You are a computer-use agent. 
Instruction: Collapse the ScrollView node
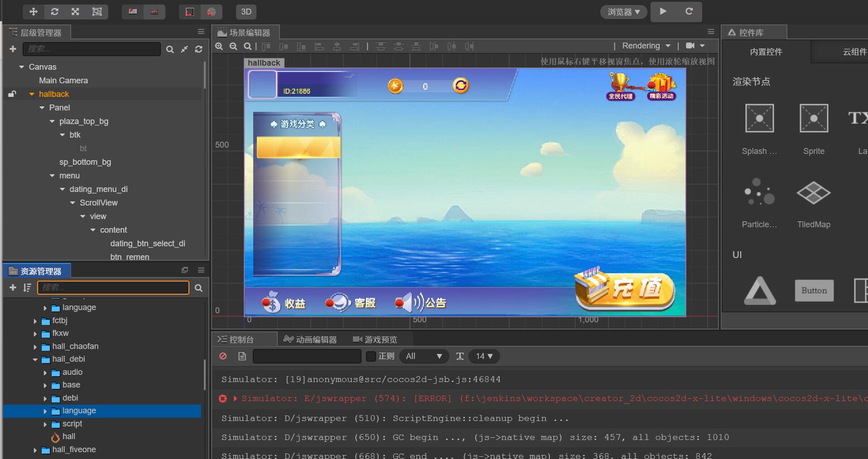[72, 203]
